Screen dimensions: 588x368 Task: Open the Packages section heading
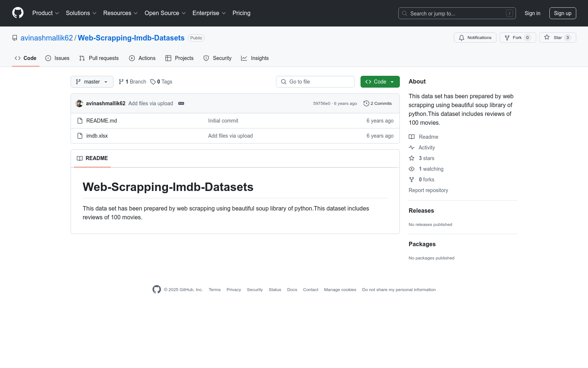[422, 244]
